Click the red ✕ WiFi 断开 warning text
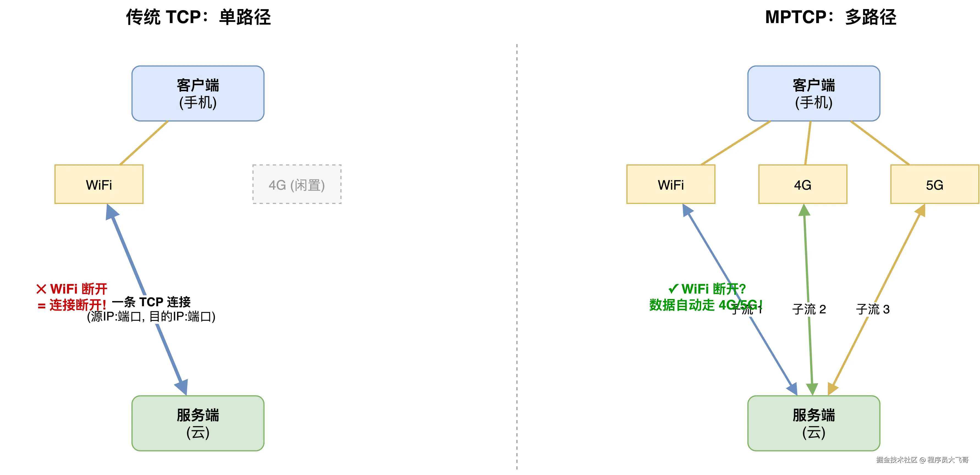This screenshot has width=980, height=475. tap(72, 289)
